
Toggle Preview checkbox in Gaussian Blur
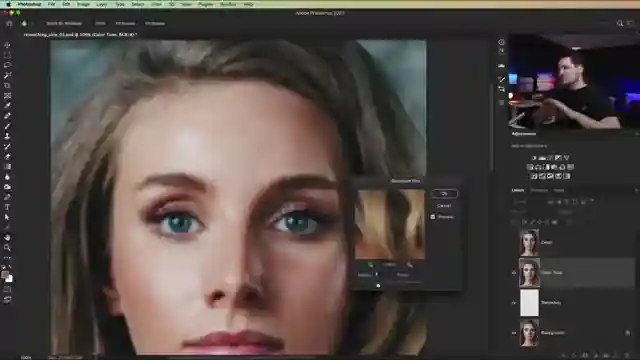coord(433,217)
